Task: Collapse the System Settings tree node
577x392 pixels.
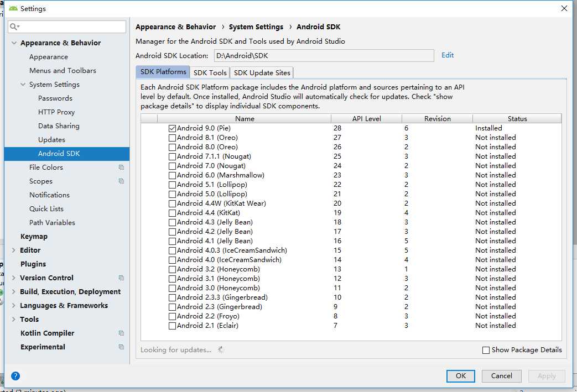Action: coord(23,85)
